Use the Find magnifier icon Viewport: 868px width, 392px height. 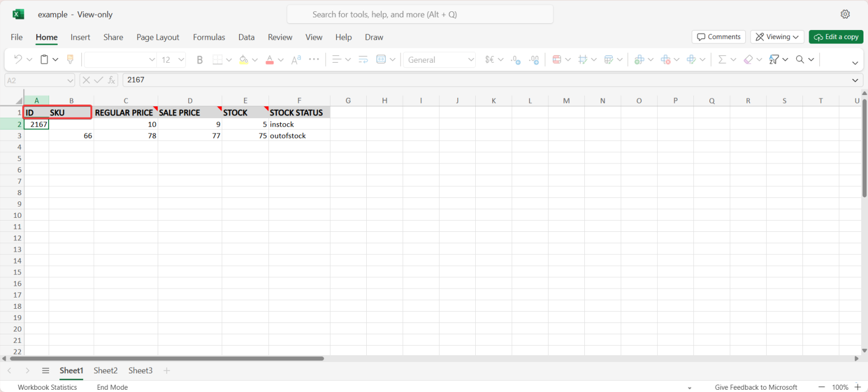click(799, 59)
